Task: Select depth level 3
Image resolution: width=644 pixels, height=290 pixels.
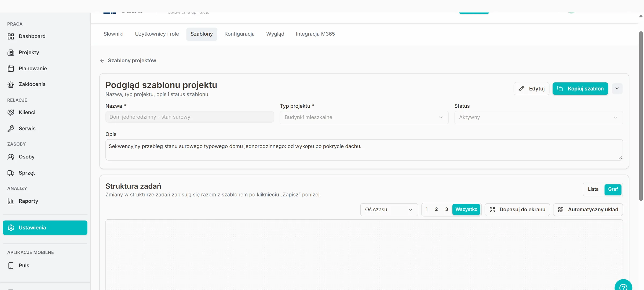Action: tap(447, 209)
